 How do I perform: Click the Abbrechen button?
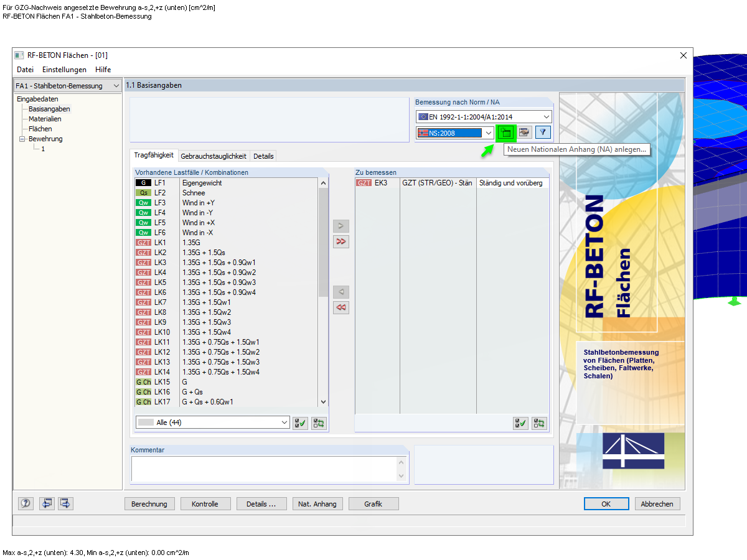657,504
